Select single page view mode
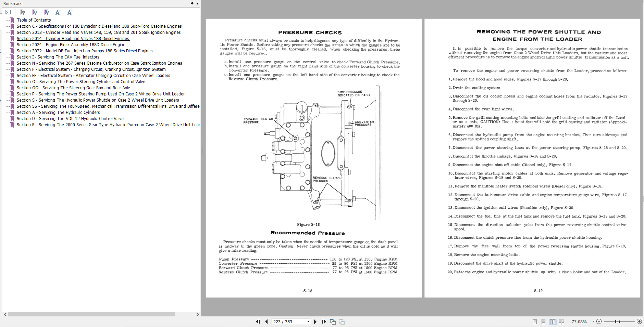The image size is (644, 327). click(534, 322)
